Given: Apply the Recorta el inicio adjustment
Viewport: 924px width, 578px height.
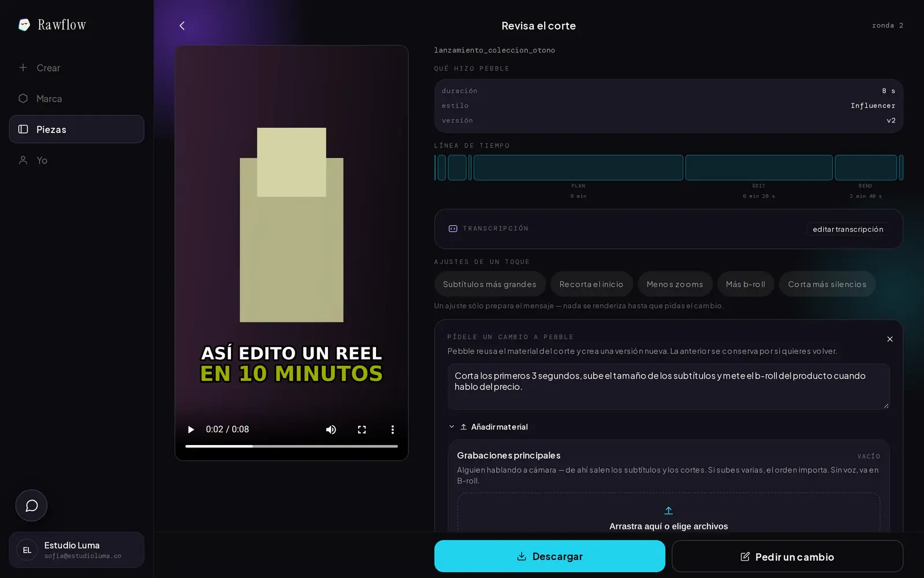Looking at the screenshot, I should 591,284.
